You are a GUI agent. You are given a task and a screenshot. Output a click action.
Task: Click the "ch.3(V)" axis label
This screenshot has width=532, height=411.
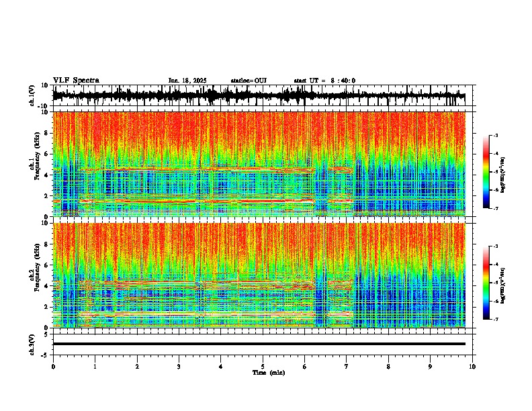(32, 345)
